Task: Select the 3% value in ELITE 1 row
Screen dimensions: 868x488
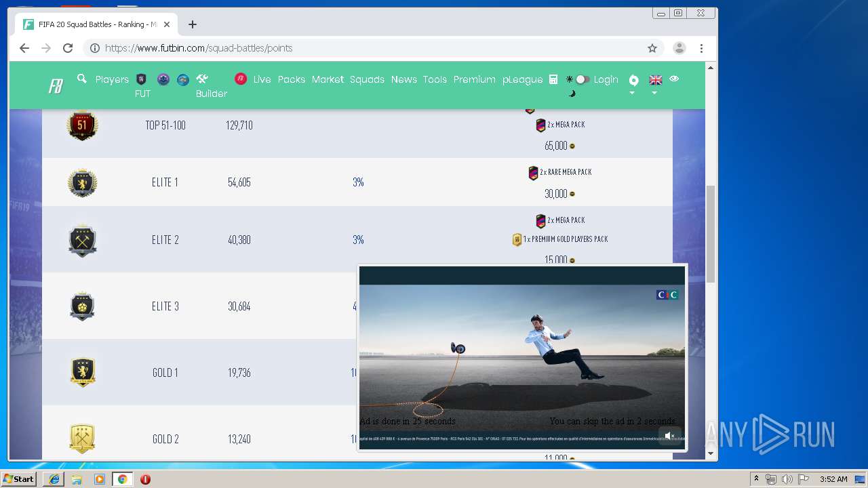Action: tap(358, 182)
